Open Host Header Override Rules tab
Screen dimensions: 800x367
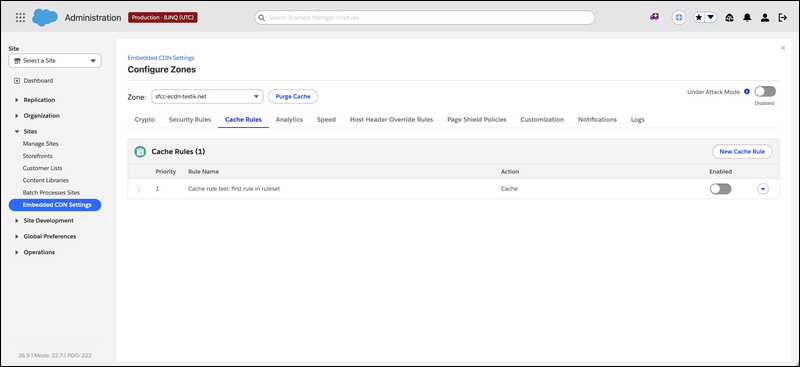click(x=391, y=119)
